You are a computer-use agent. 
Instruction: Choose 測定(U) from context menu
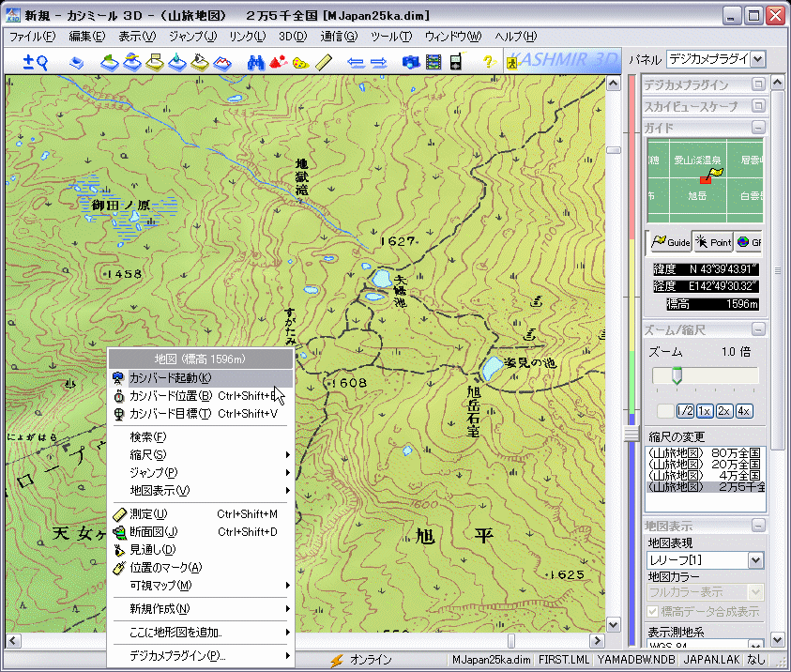pyautogui.click(x=201, y=514)
